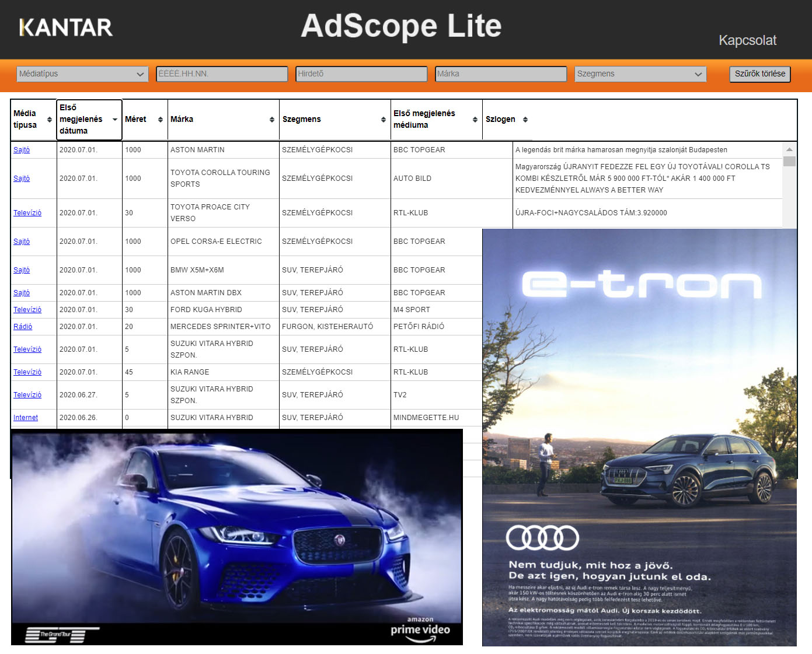Sort by Szegmens column arrows
This screenshot has height=654, width=812.
pos(384,120)
